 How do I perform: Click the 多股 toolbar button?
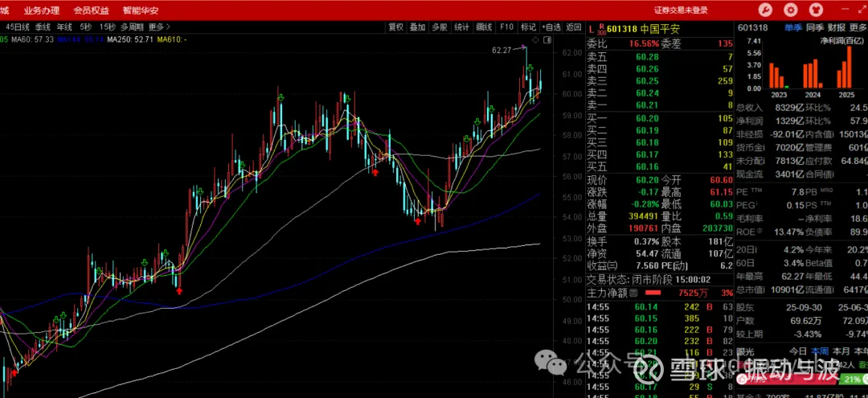point(440,27)
